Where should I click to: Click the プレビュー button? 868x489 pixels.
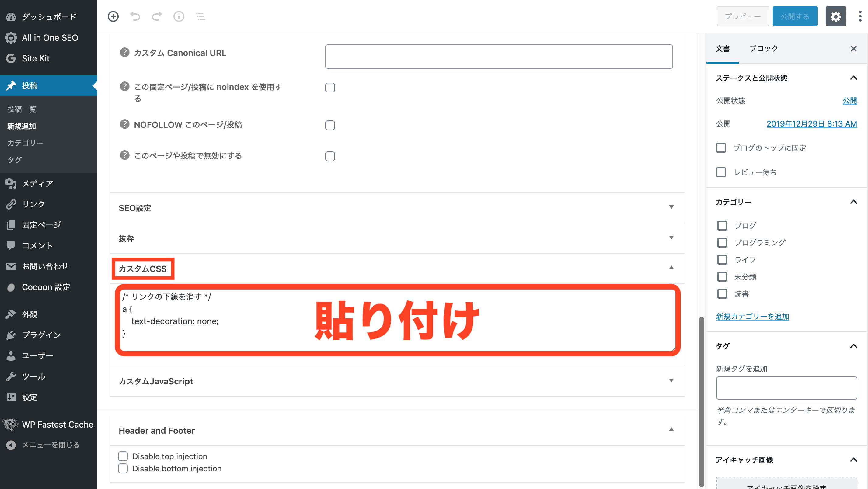[743, 16]
